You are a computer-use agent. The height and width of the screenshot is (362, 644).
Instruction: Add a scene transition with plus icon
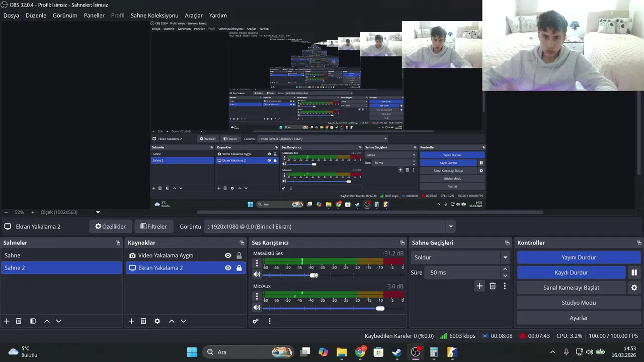479,286
